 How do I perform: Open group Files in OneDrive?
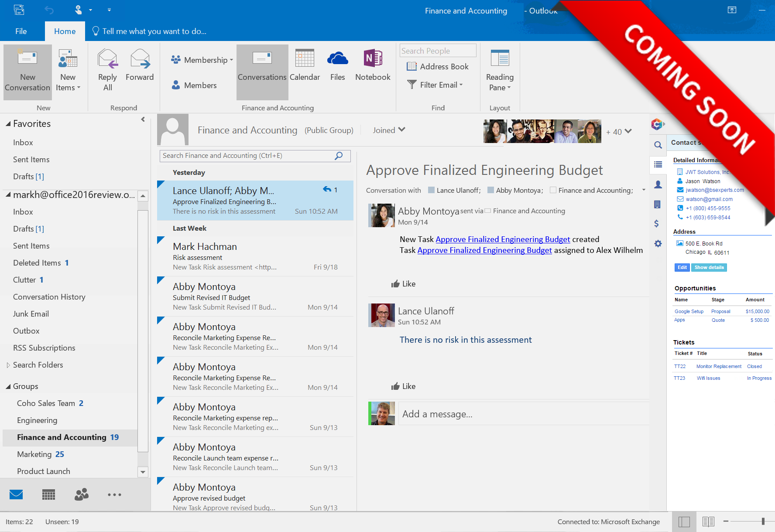(337, 65)
